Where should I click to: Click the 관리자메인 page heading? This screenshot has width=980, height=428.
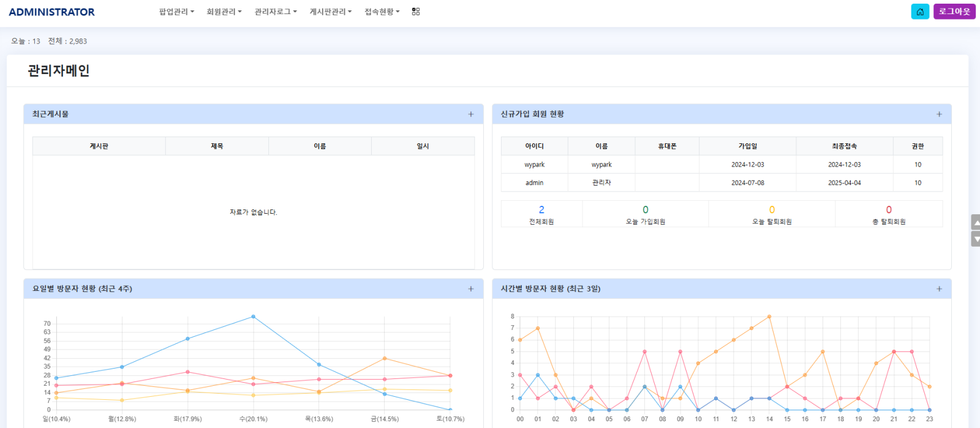tap(59, 70)
